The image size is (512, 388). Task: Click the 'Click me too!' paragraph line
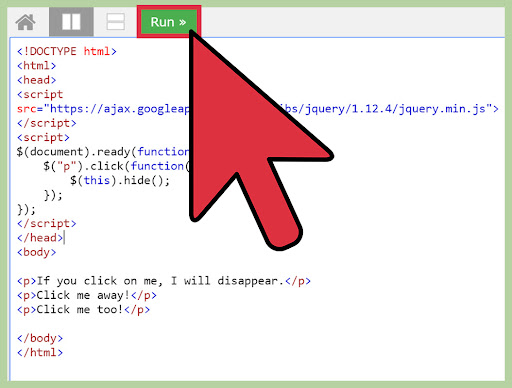83,310
